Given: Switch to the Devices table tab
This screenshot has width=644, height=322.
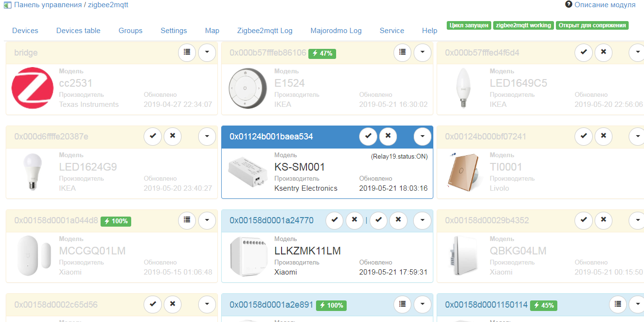Looking at the screenshot, I should [x=79, y=31].
